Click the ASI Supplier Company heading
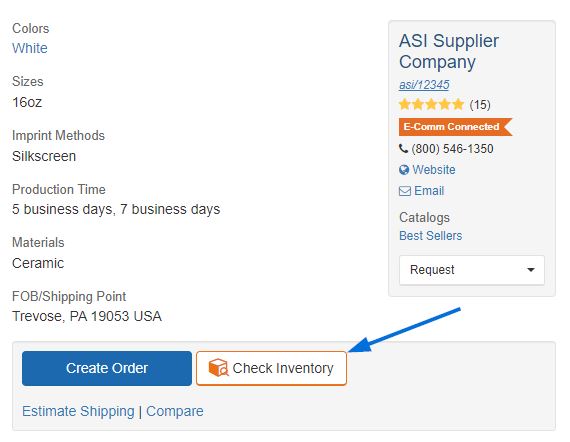Image resolution: width=570 pixels, height=442 pixels. (x=449, y=51)
